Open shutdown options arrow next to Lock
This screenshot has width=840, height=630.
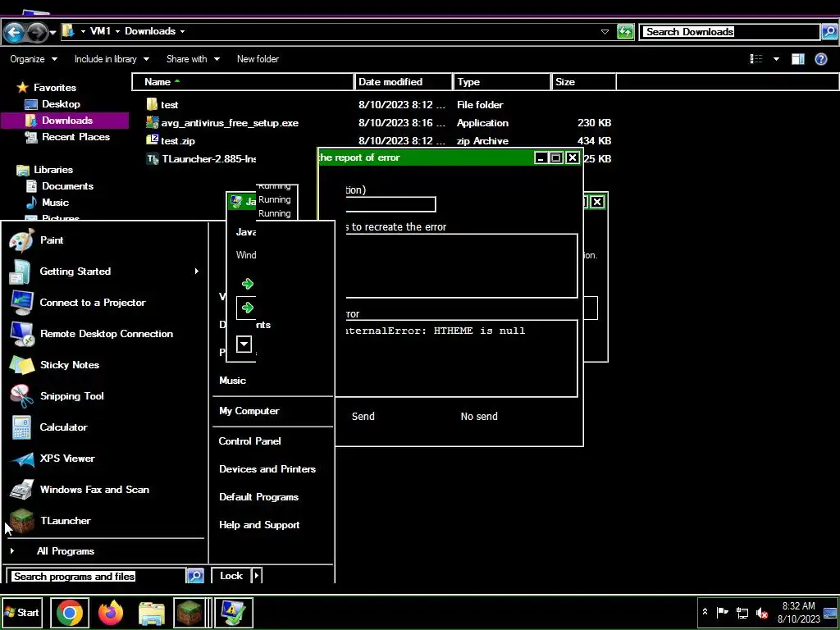[257, 576]
